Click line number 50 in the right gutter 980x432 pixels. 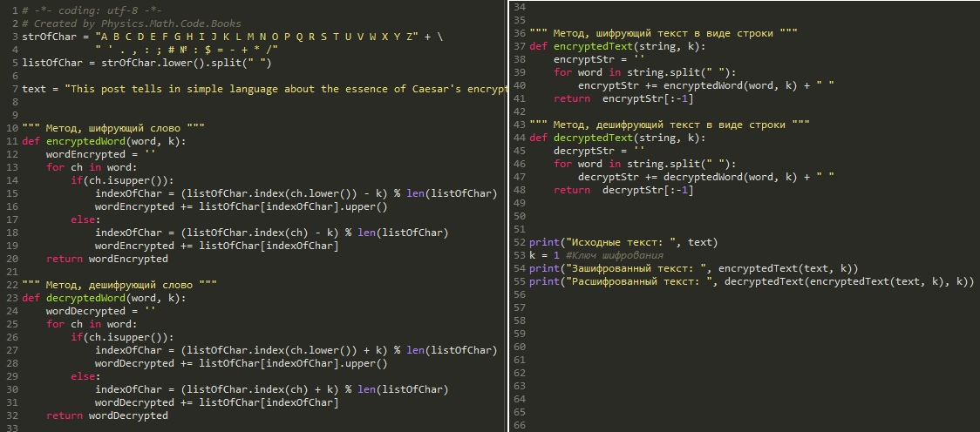click(520, 216)
